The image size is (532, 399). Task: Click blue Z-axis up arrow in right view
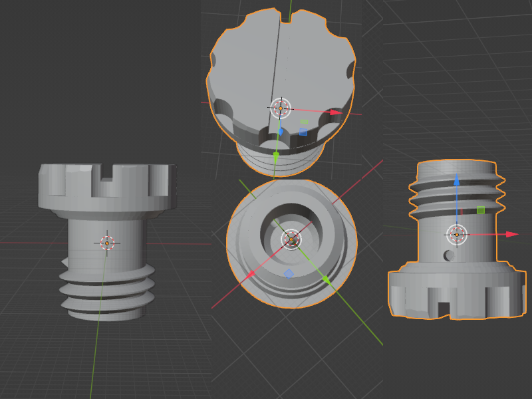click(x=457, y=180)
